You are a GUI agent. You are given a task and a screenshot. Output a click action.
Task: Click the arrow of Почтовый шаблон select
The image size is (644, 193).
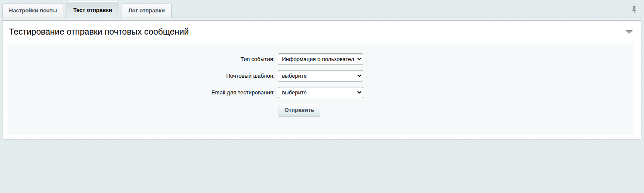(x=358, y=76)
